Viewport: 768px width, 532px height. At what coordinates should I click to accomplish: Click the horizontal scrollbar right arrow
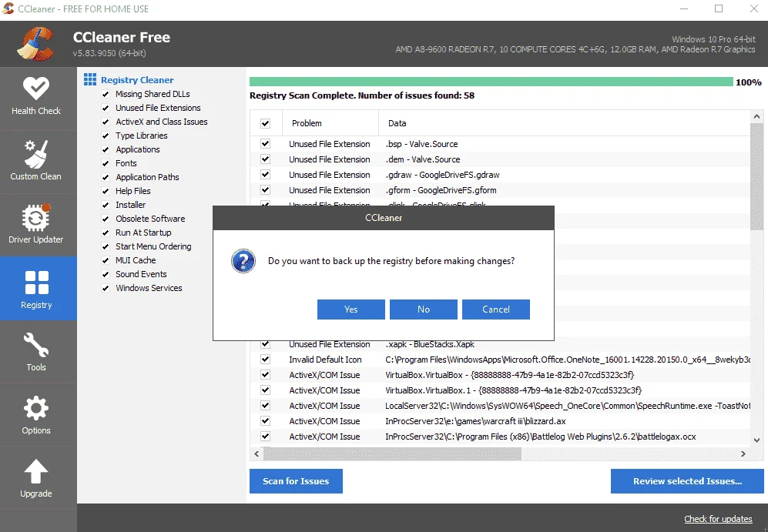point(743,453)
